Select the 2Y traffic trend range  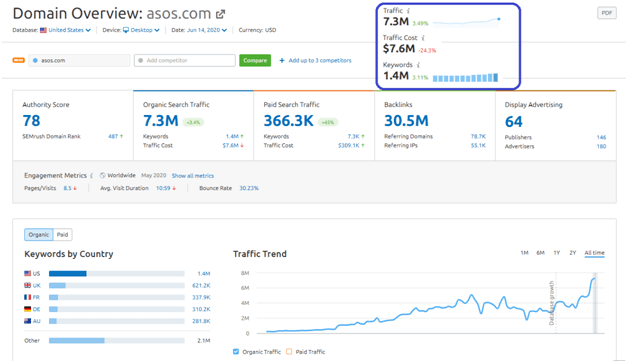[572, 253]
